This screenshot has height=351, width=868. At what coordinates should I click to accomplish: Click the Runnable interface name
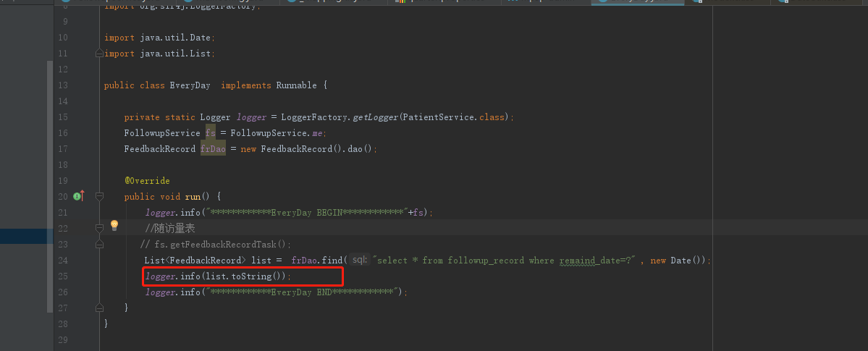click(x=296, y=85)
